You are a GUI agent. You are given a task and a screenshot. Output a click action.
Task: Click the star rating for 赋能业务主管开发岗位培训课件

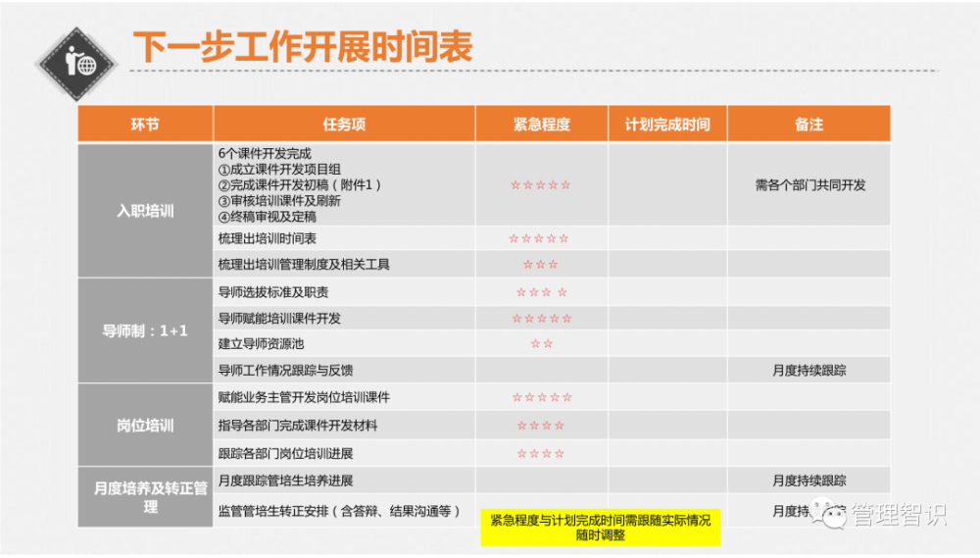542,397
